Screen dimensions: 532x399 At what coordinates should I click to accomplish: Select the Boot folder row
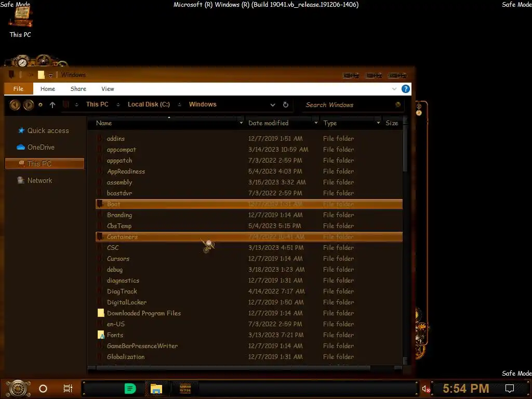pyautogui.click(x=249, y=204)
